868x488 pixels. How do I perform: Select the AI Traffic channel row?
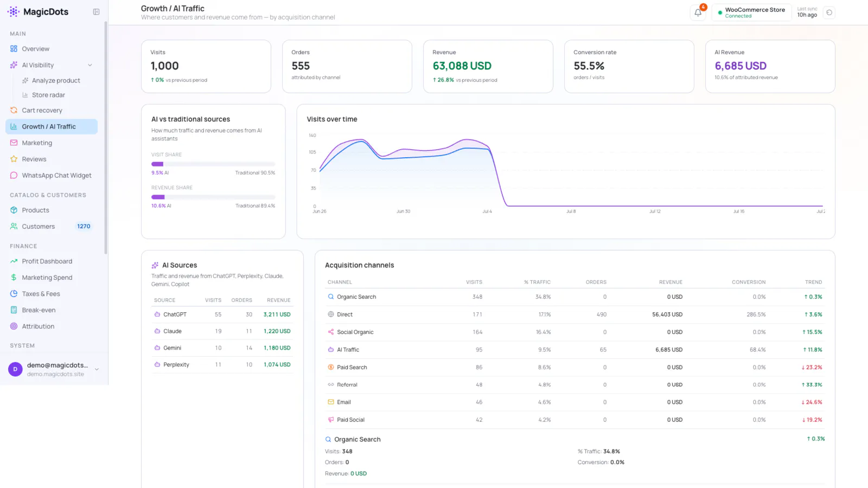(x=575, y=350)
